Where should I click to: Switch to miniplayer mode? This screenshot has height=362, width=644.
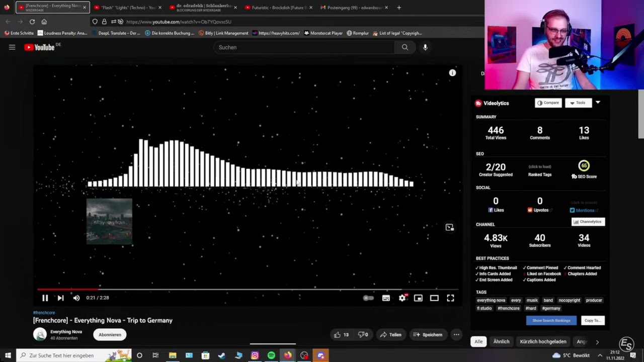[418, 298]
